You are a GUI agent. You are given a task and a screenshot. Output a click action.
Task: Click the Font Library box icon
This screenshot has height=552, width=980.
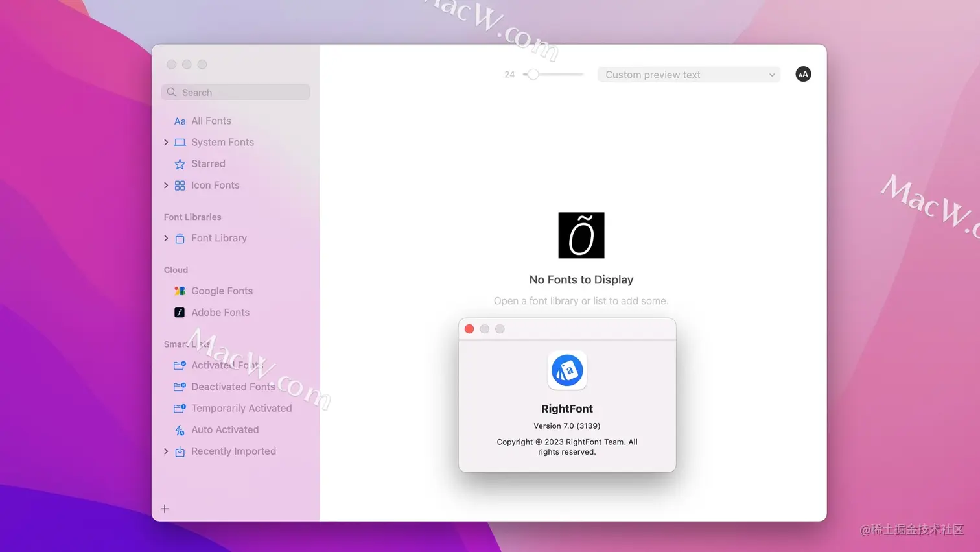click(180, 239)
